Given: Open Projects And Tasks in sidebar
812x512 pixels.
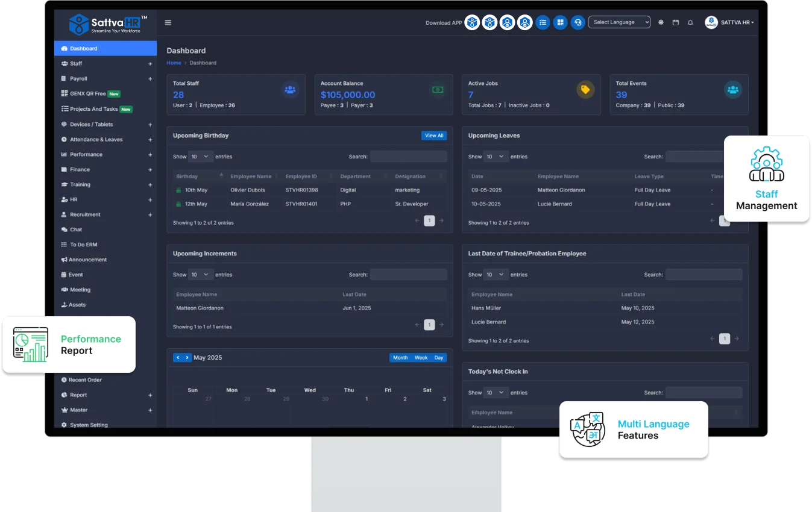Looking at the screenshot, I should click(93, 109).
